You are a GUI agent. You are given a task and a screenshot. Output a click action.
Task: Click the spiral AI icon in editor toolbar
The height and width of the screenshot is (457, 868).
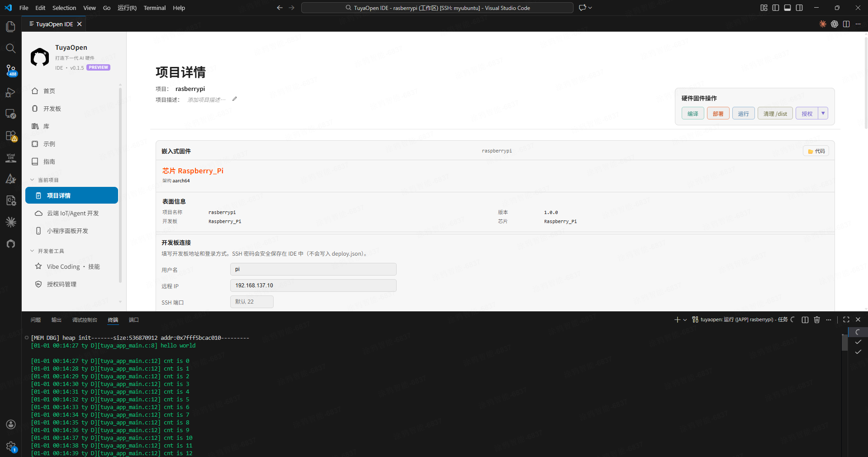835,24
